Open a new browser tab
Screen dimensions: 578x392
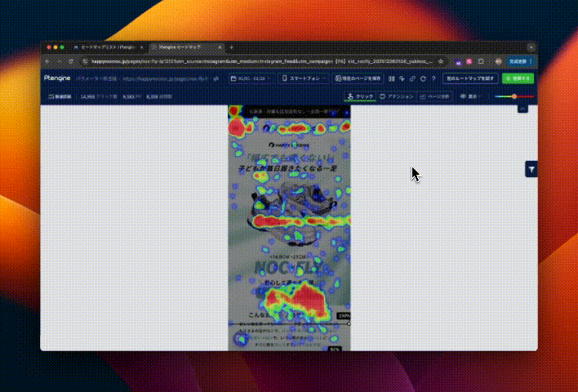point(231,47)
